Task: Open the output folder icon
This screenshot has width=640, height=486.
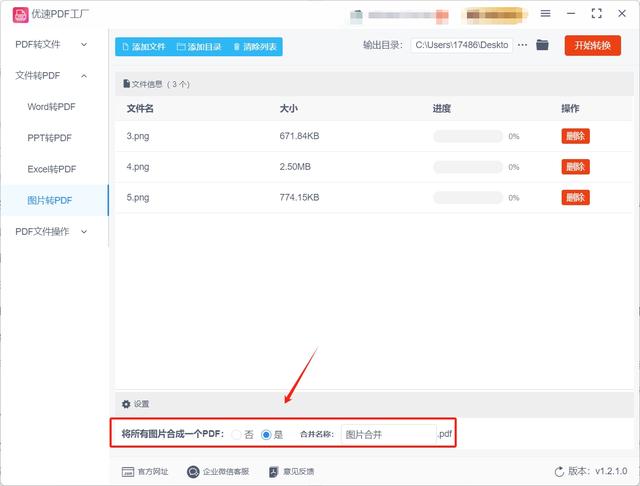Action: point(542,44)
